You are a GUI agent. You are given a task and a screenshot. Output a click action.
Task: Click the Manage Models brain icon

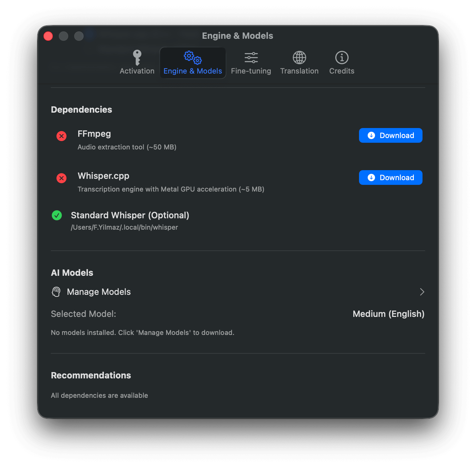coord(56,291)
